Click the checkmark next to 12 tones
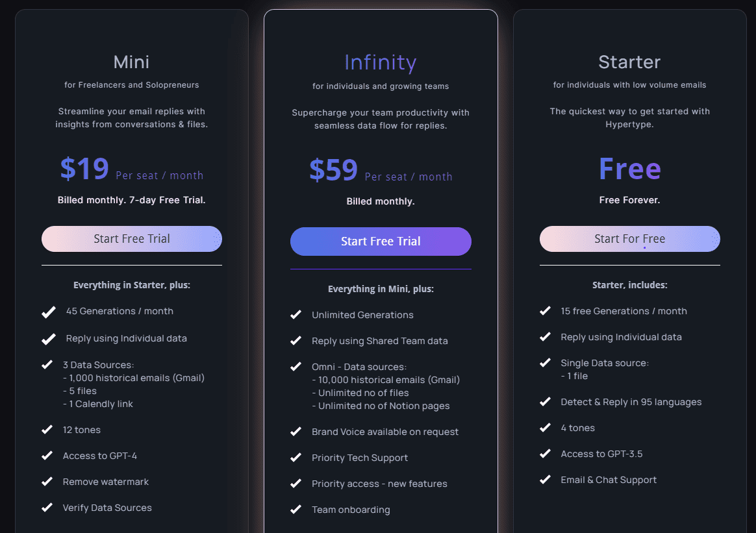This screenshot has height=533, width=756. click(x=47, y=430)
